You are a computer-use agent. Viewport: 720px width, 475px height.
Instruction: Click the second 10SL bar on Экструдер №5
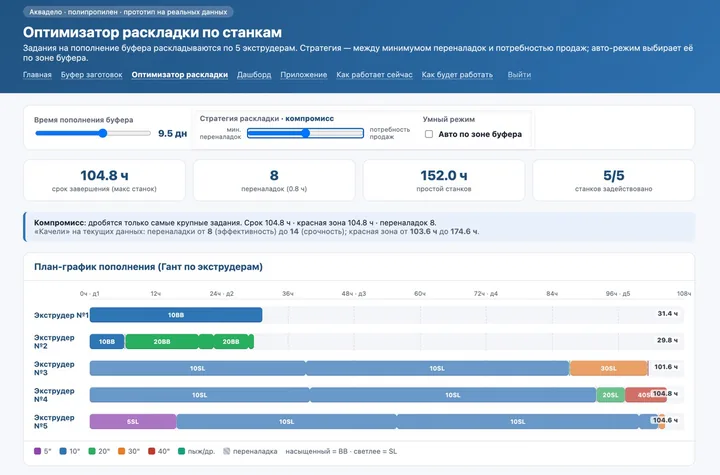(518, 422)
